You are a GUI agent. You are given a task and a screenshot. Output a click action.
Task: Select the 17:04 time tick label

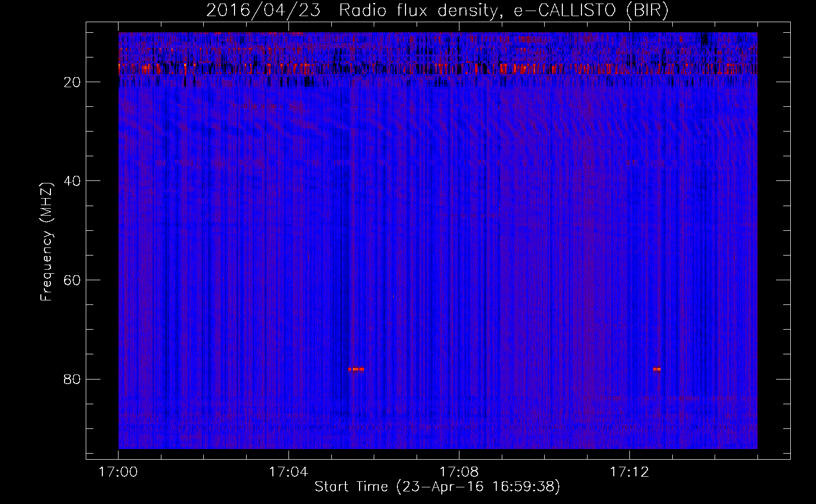coord(288,472)
